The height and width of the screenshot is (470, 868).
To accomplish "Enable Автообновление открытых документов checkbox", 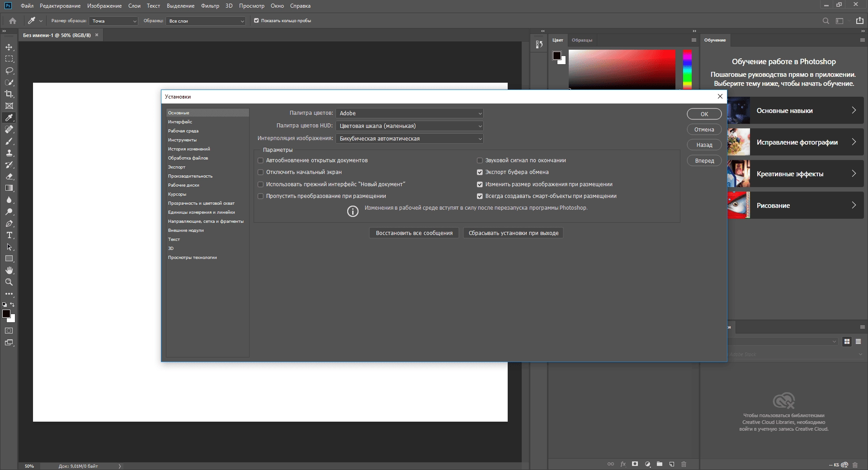I will [260, 160].
